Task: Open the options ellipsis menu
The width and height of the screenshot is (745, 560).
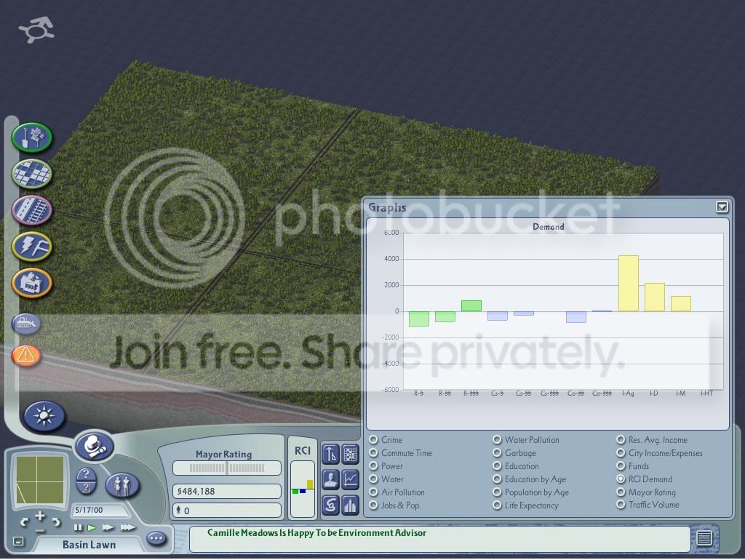Action: [x=156, y=538]
